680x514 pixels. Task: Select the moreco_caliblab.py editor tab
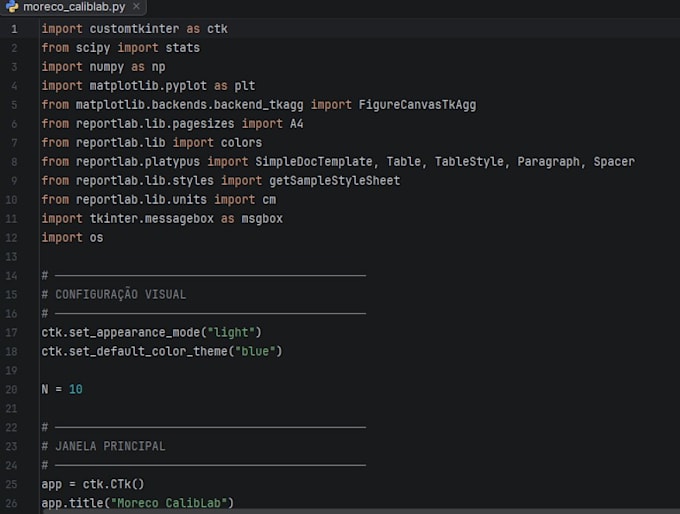pyautogui.click(x=73, y=7)
